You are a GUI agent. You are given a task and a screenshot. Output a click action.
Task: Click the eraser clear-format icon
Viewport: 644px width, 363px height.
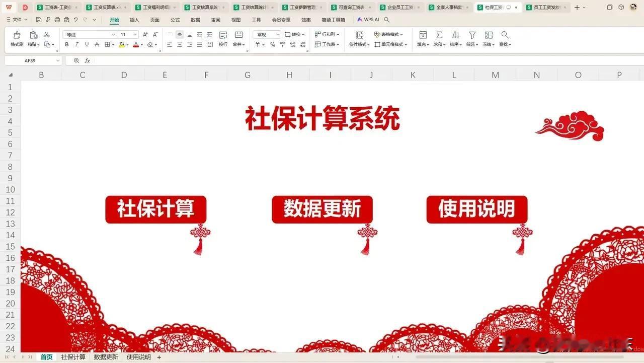(150, 45)
